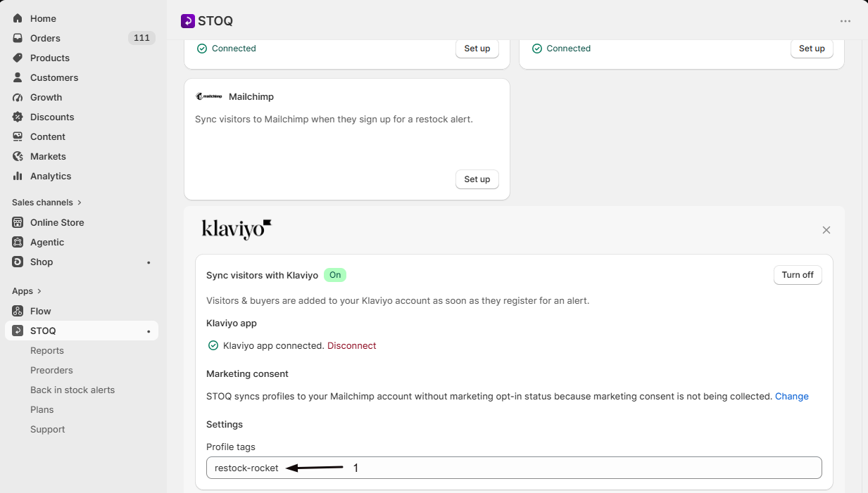Click the Customers person icon
This screenshot has width=868, height=493.
point(18,77)
